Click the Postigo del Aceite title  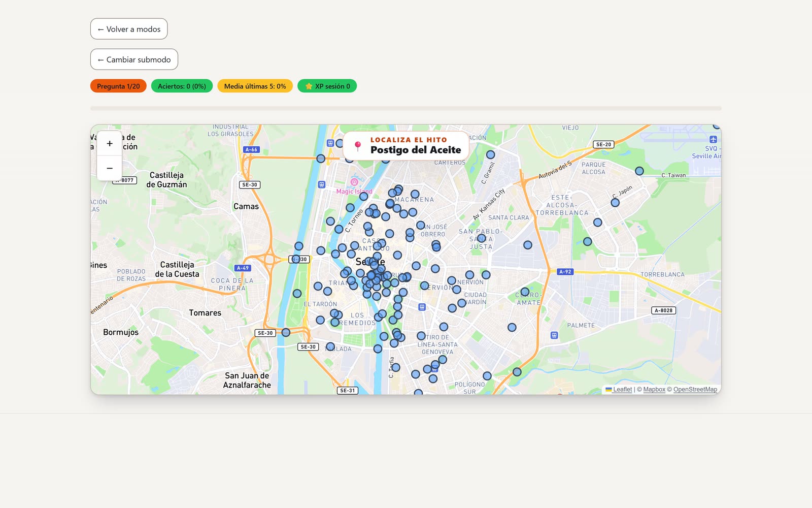click(x=416, y=150)
